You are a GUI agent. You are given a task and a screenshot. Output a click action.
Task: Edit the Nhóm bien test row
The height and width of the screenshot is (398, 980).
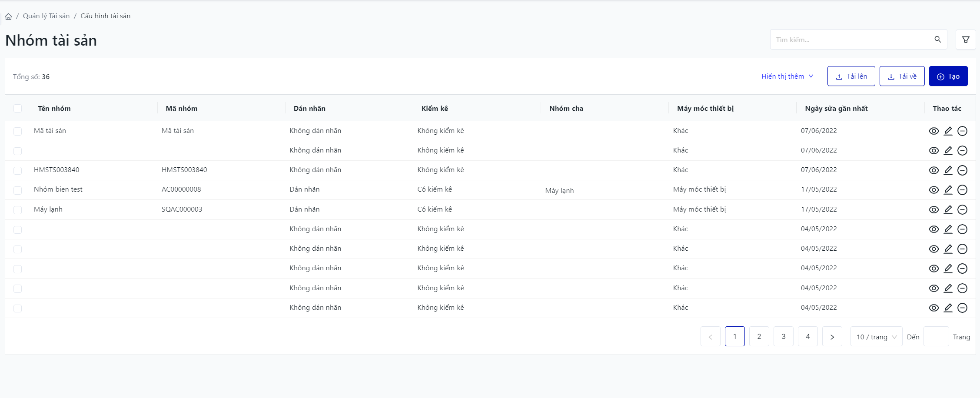948,190
